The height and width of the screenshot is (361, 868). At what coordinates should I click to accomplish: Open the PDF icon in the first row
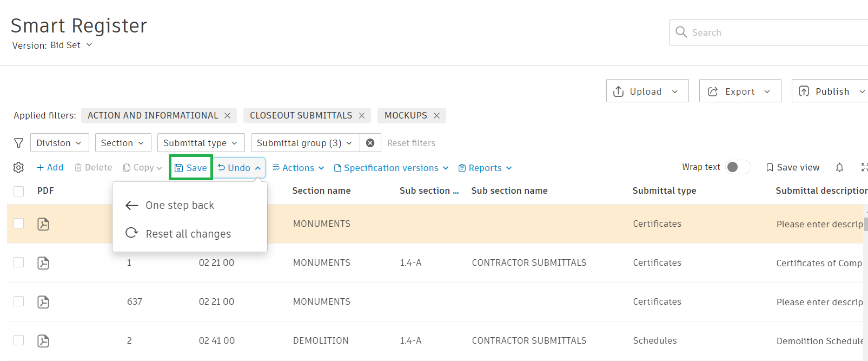tap(43, 224)
